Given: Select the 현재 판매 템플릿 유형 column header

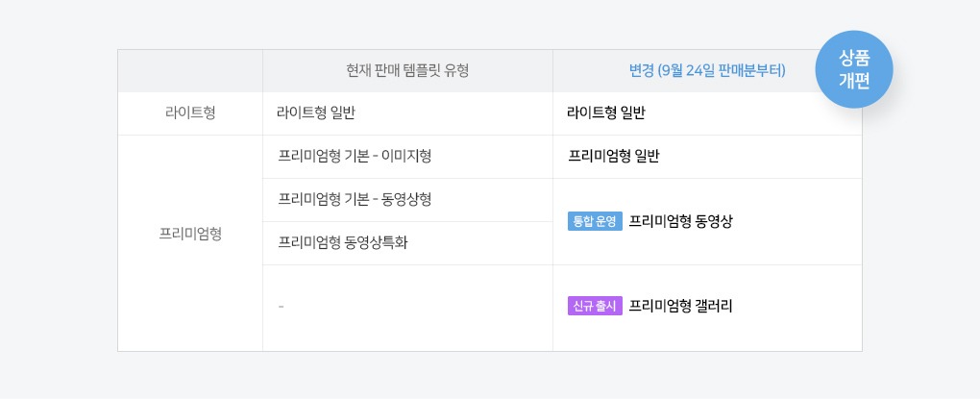Looking at the screenshot, I should pyautogui.click(x=407, y=71).
